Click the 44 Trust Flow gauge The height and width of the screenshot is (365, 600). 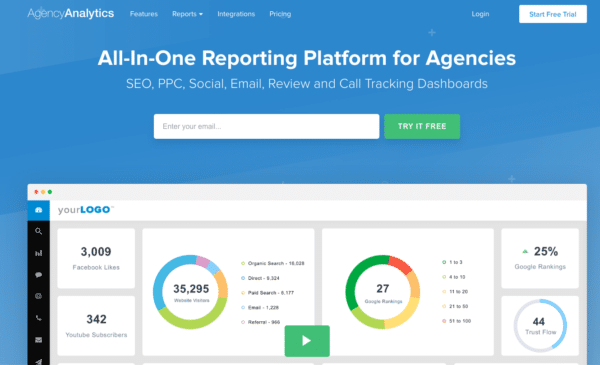540,326
